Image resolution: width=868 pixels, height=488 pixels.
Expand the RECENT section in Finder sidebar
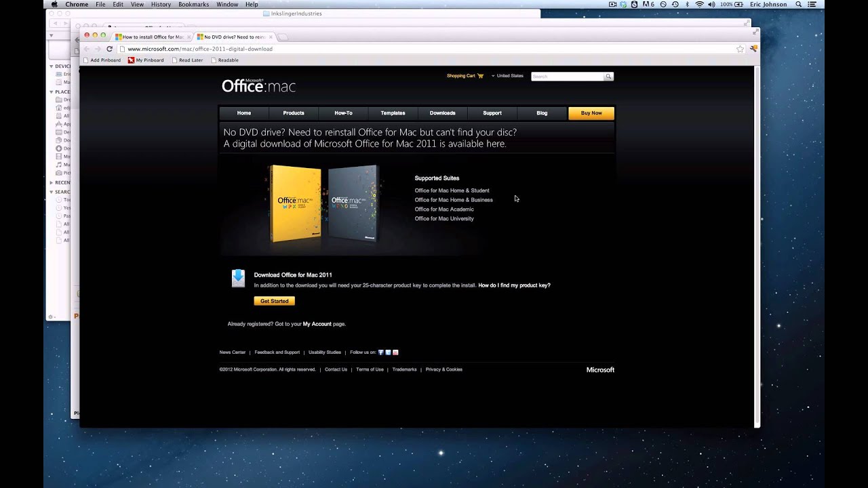tap(51, 182)
